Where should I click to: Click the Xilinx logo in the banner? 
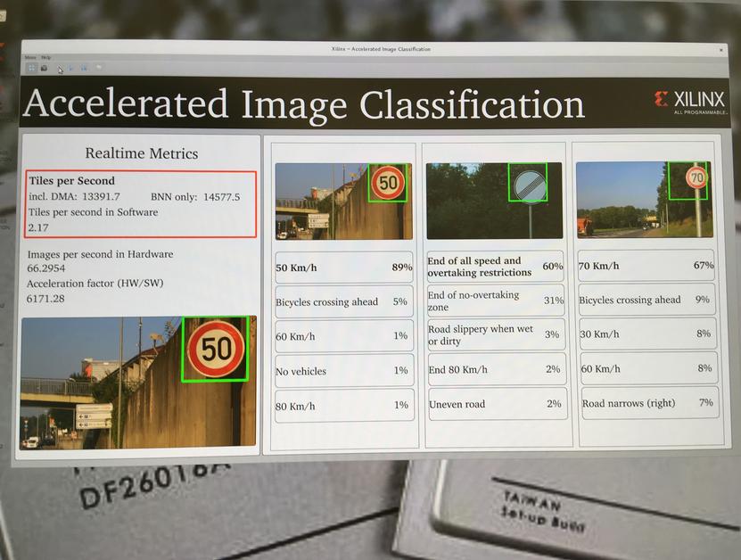tap(689, 102)
